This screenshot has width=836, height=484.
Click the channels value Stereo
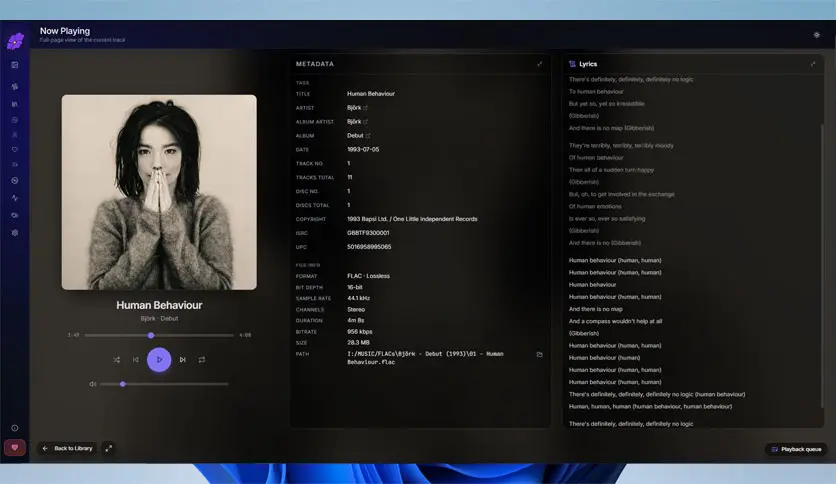click(356, 310)
